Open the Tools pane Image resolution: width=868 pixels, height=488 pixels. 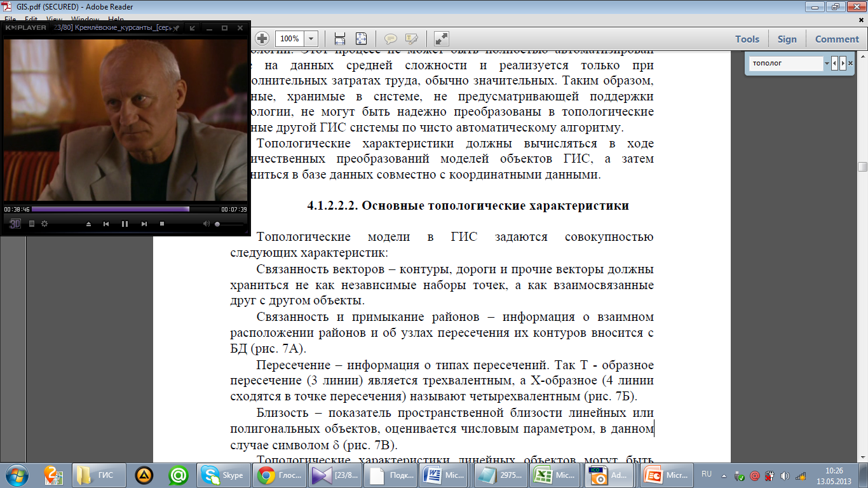tap(747, 39)
